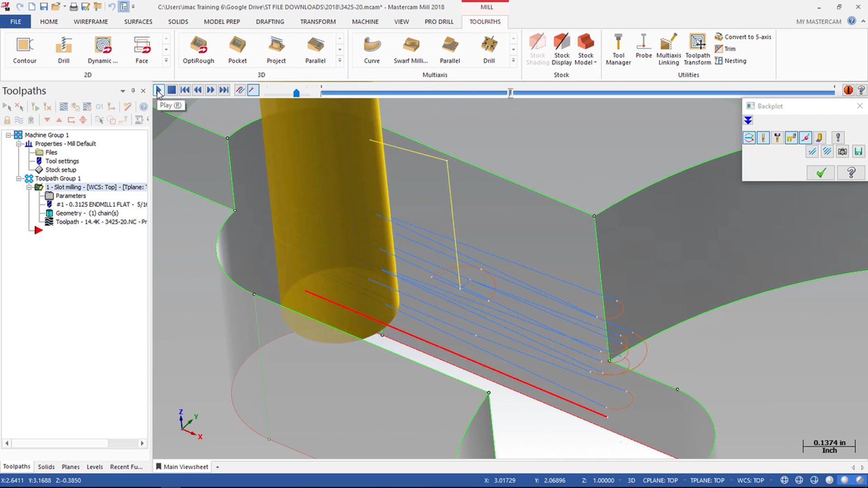Viewport: 868px width, 488px height.
Task: Click the backplot speed slider handle
Action: (296, 93)
